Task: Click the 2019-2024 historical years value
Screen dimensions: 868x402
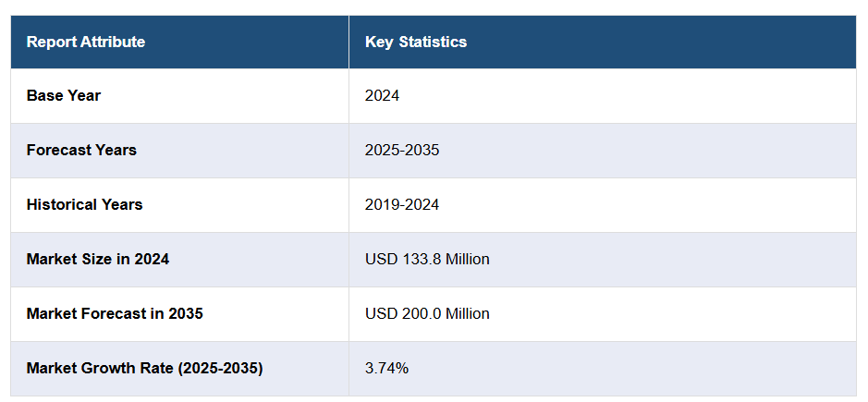Action: coord(402,204)
